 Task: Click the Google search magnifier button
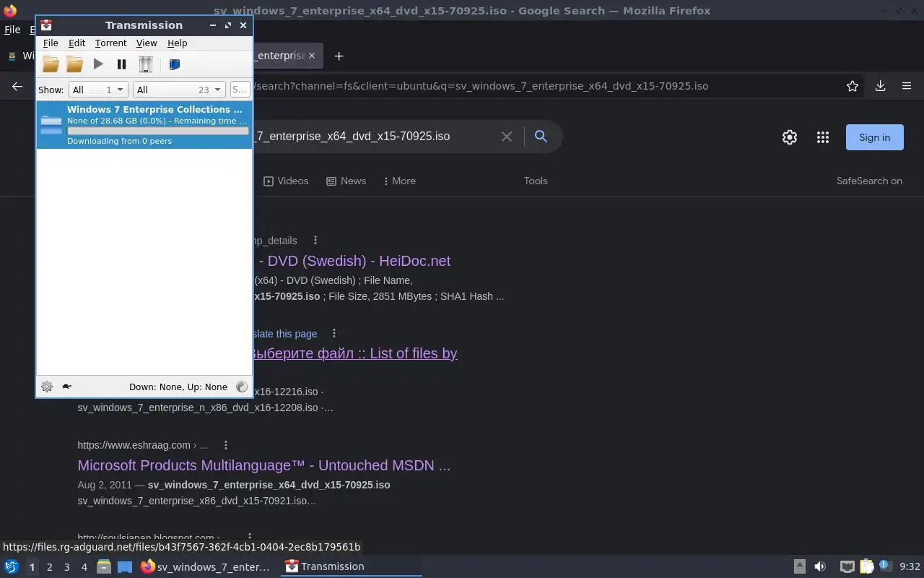(541, 137)
